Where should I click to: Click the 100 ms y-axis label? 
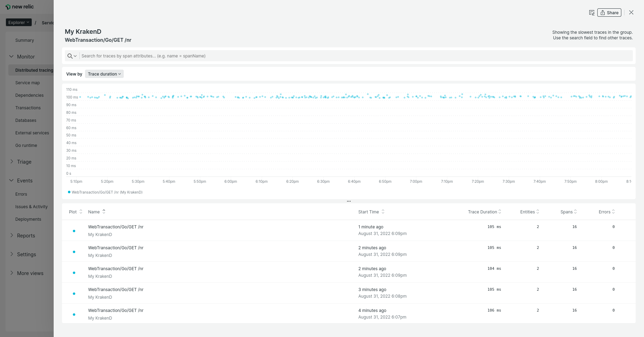pyautogui.click(x=72, y=97)
